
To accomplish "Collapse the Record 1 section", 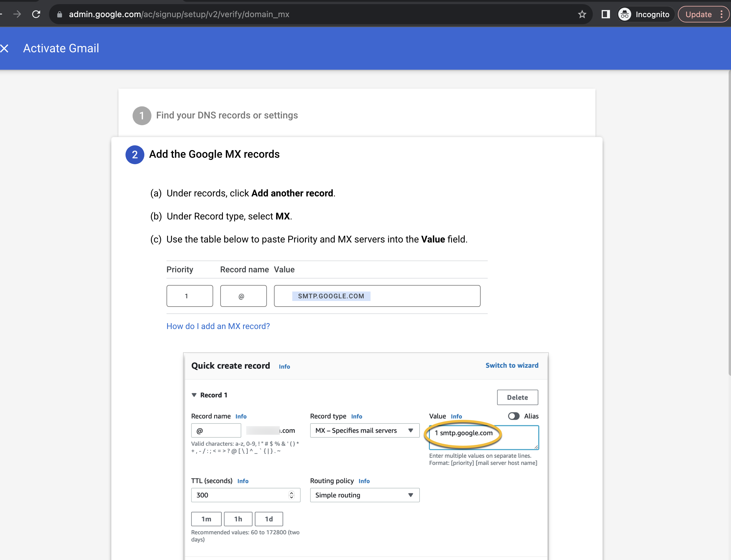I will 195,395.
